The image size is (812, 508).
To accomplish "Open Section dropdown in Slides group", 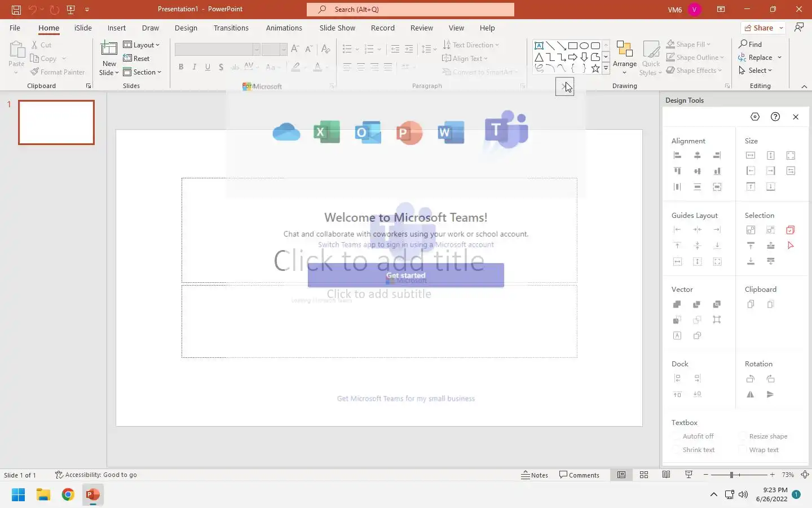I will pos(142,72).
